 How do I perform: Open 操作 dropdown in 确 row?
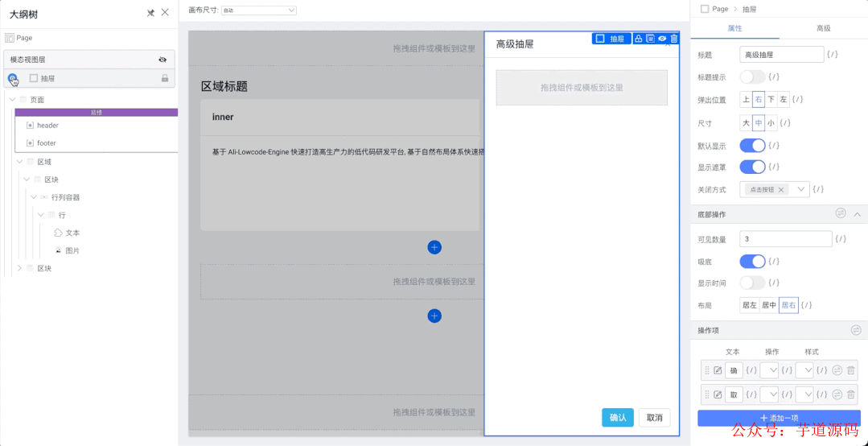(x=770, y=370)
